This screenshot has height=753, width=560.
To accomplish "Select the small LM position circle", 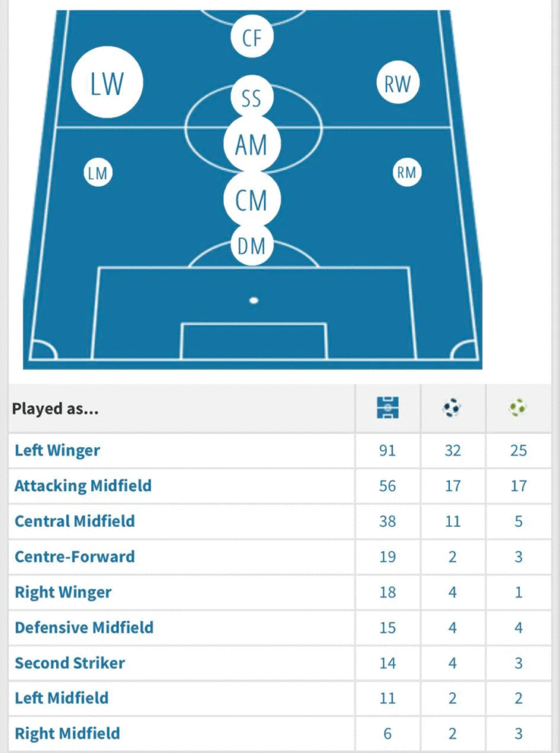I will point(98,174).
